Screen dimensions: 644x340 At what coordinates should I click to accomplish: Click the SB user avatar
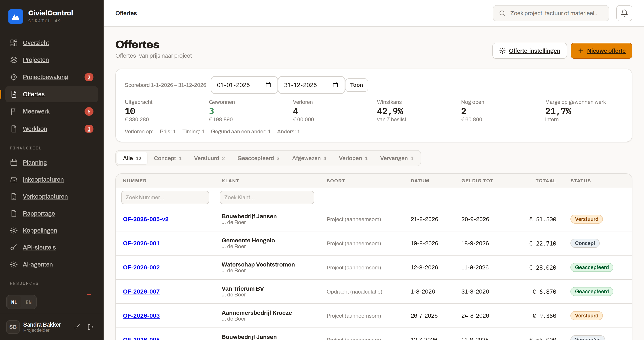pyautogui.click(x=13, y=327)
